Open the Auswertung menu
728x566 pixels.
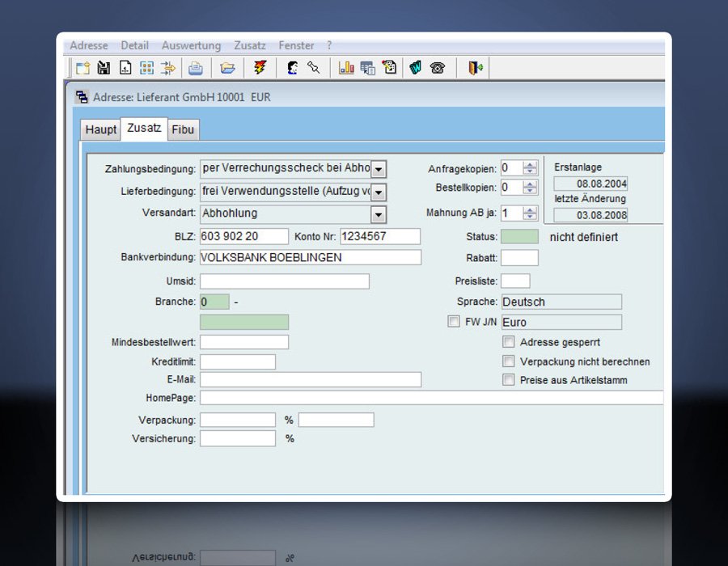point(191,45)
